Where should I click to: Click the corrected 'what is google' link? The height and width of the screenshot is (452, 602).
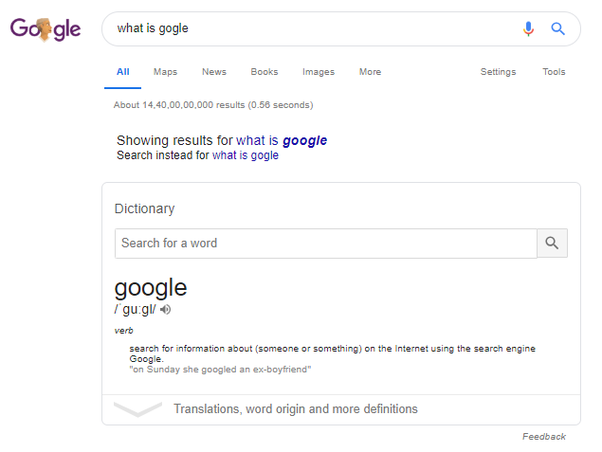click(281, 141)
